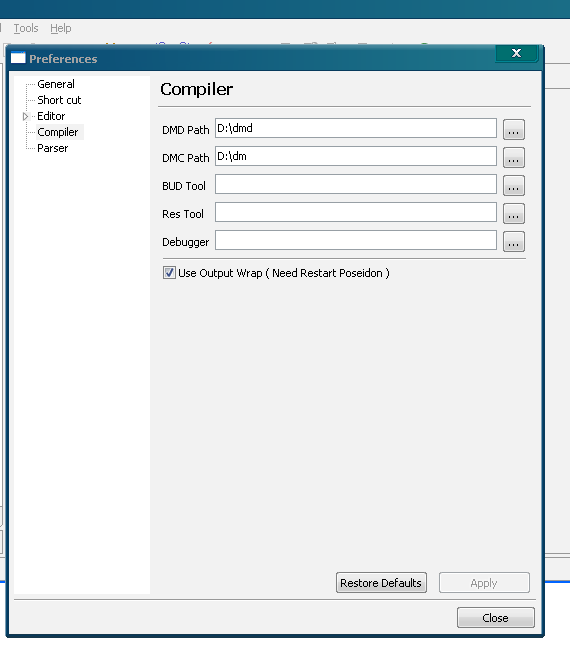Open the Tools menu
Viewport: 570px width, 652px height.
[26, 28]
